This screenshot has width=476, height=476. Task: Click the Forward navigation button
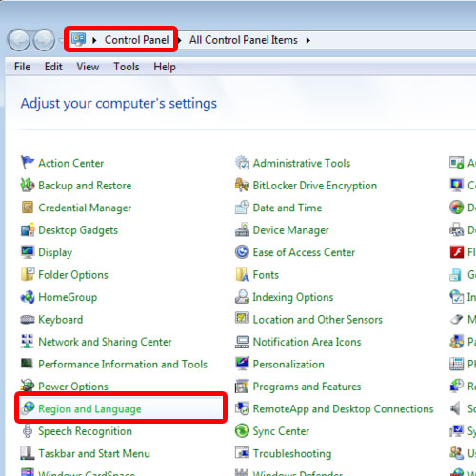(44, 40)
